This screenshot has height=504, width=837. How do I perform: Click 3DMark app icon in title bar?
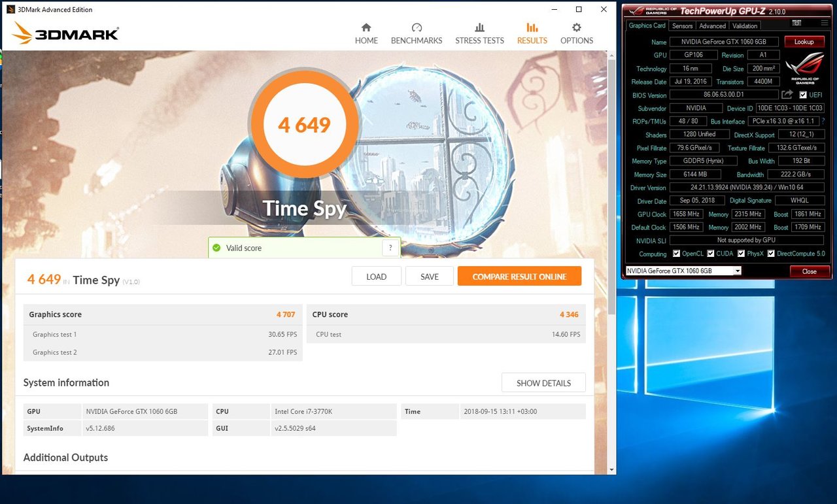[10, 10]
